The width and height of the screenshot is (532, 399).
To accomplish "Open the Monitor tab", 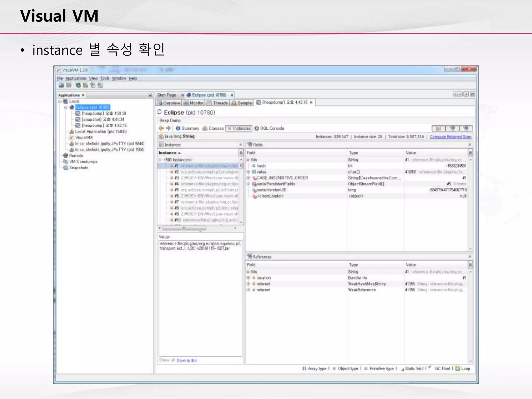I will pyautogui.click(x=194, y=103).
